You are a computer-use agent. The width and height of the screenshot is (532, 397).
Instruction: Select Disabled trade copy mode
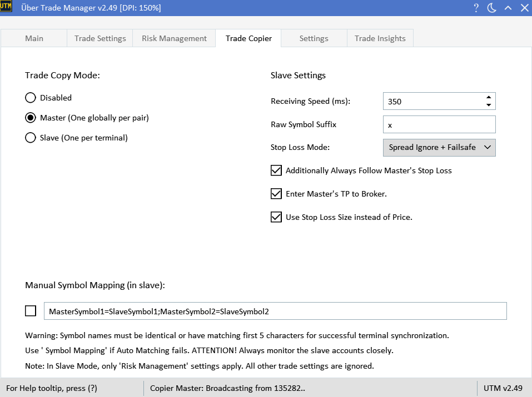click(48, 98)
